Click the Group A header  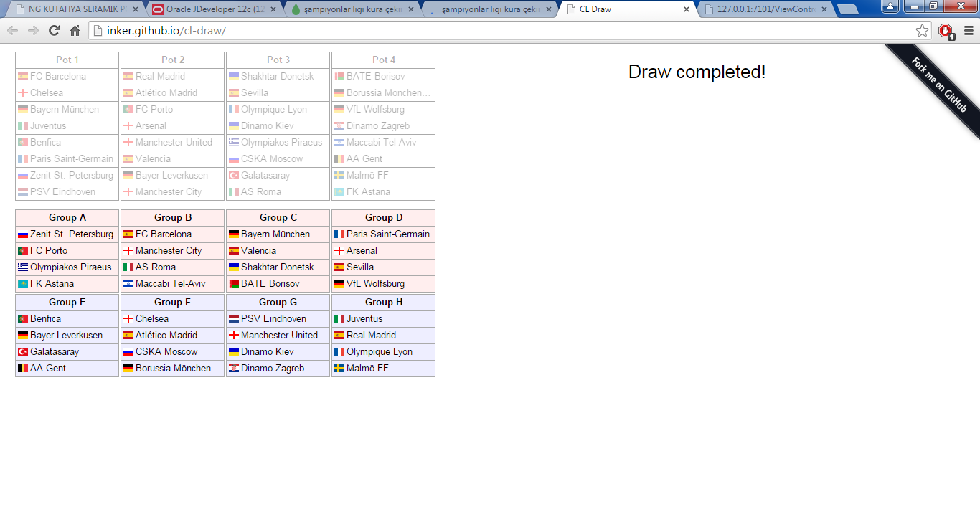67,218
